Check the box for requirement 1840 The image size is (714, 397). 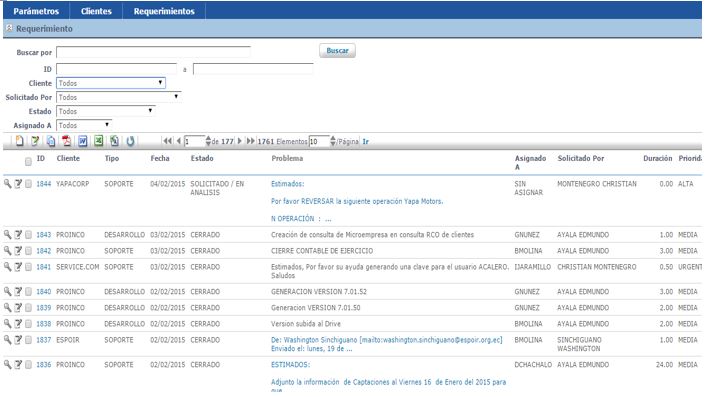click(x=28, y=291)
